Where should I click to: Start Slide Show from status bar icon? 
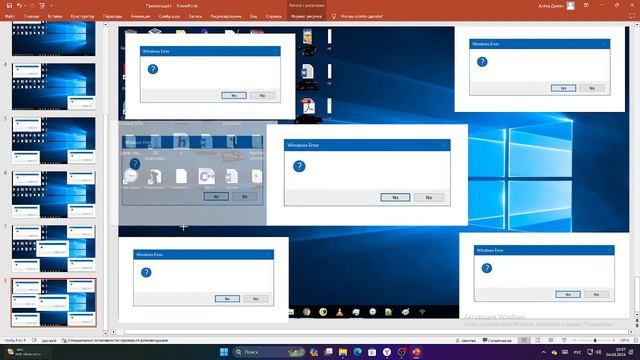pyautogui.click(x=564, y=340)
